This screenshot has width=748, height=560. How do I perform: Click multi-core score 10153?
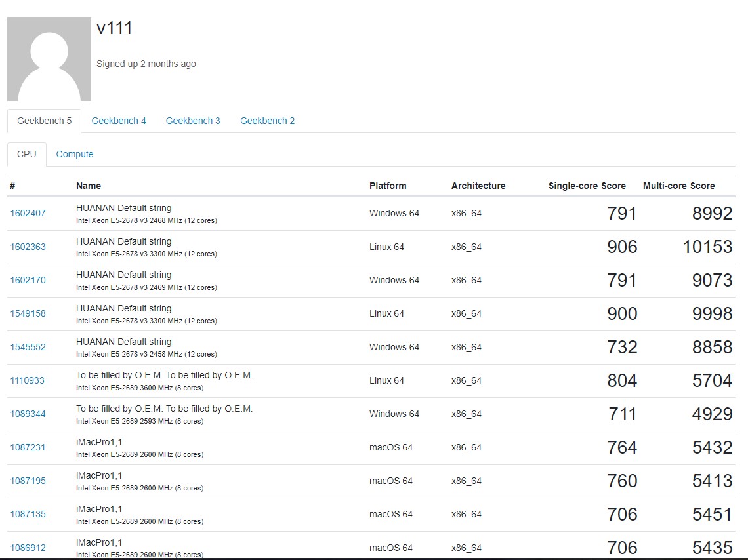coord(707,247)
